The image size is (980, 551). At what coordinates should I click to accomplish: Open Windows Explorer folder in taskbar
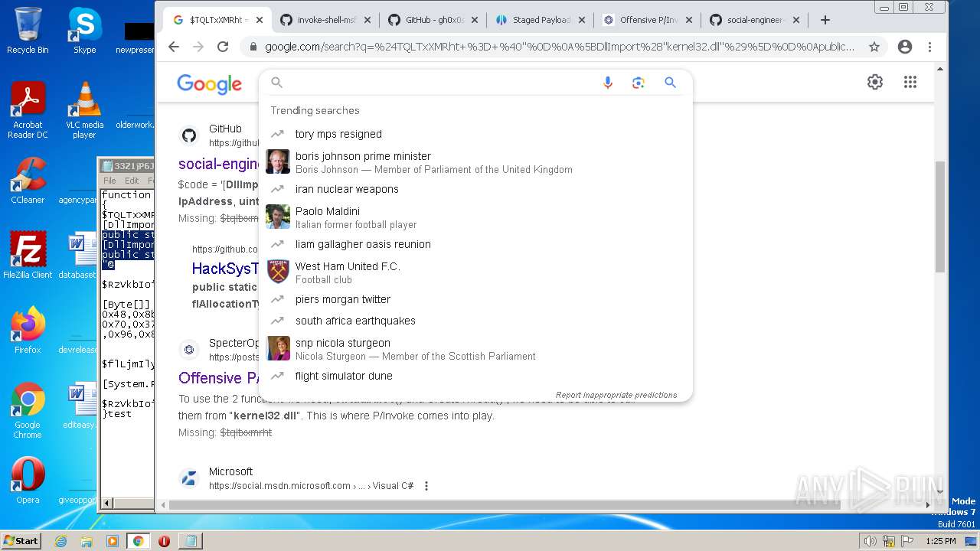tap(87, 541)
